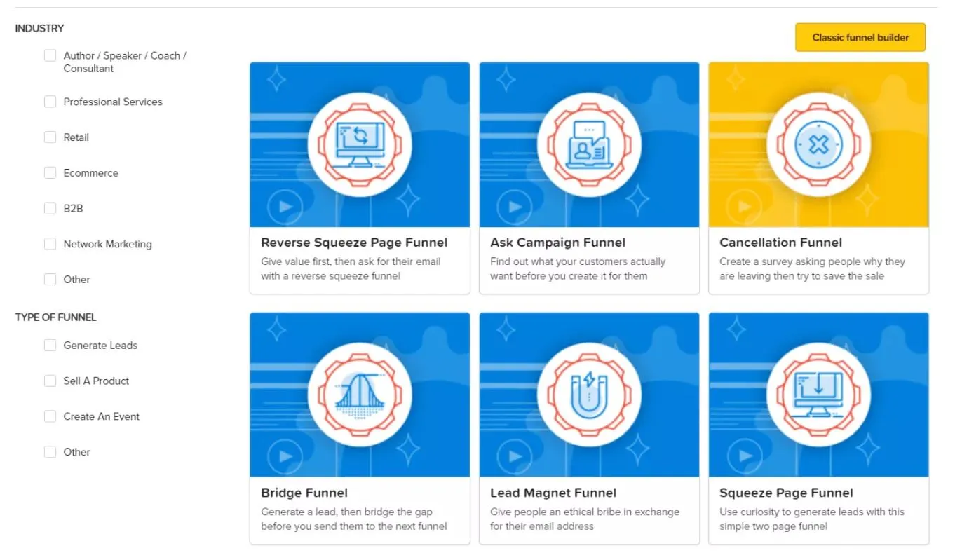Click the INDUSTRY section heading
Screen dimensions: 955x560
coord(39,29)
